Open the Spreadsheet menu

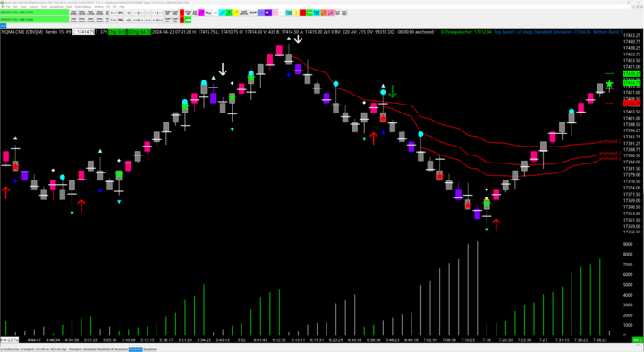(x=56, y=7)
